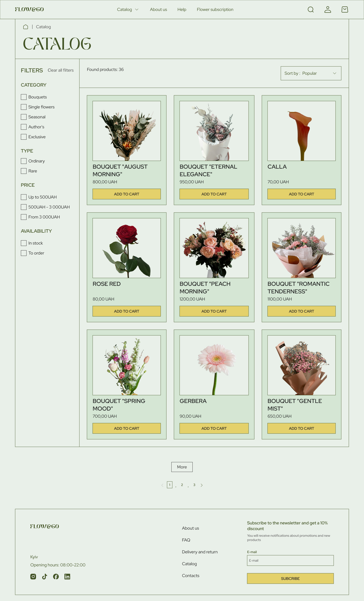Screen dimensions: 364x601
Task: Open the TikTok icon in footer
Action: 45,576
